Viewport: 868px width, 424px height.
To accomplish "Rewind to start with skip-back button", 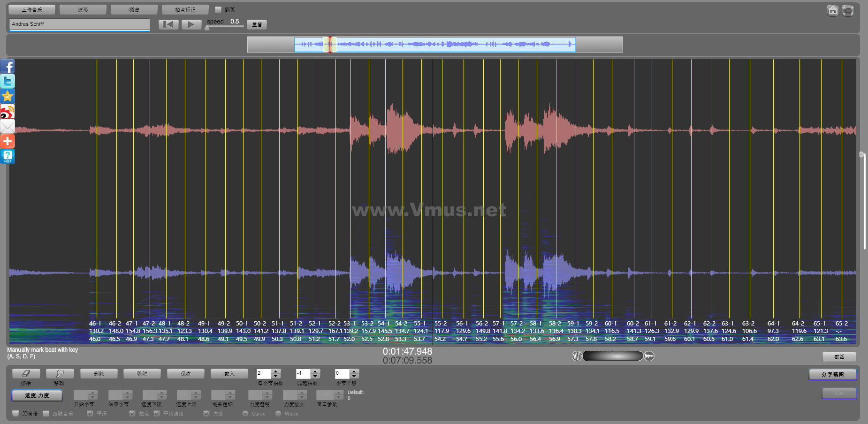I will pos(168,24).
